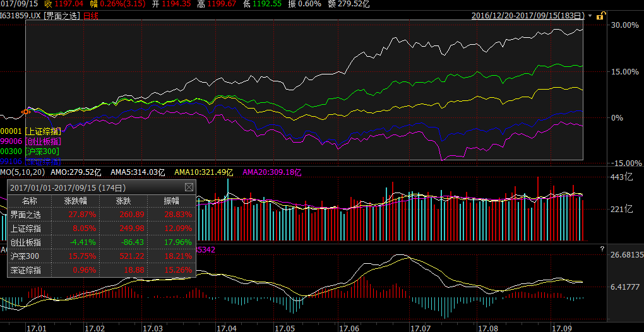Viewport: 644px width, 332px height.
Task: Click the -4.41% cell
Action: (83, 242)
